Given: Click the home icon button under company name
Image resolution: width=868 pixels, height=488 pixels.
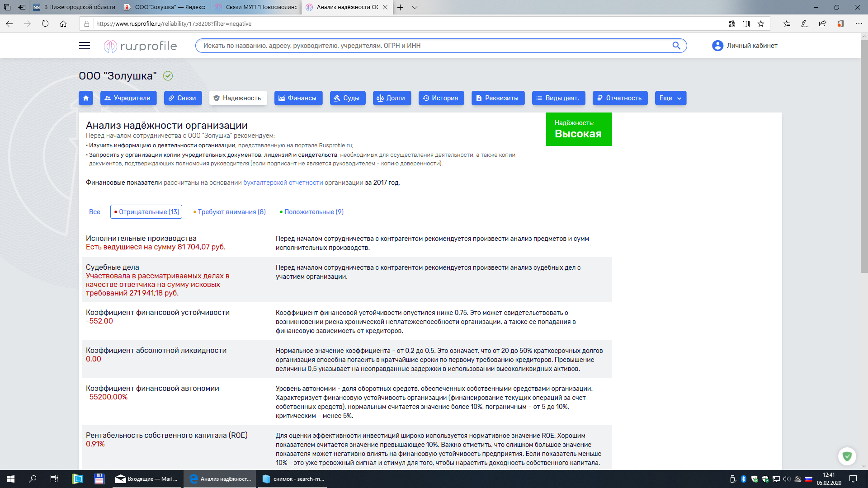Looking at the screenshot, I should 86,98.
